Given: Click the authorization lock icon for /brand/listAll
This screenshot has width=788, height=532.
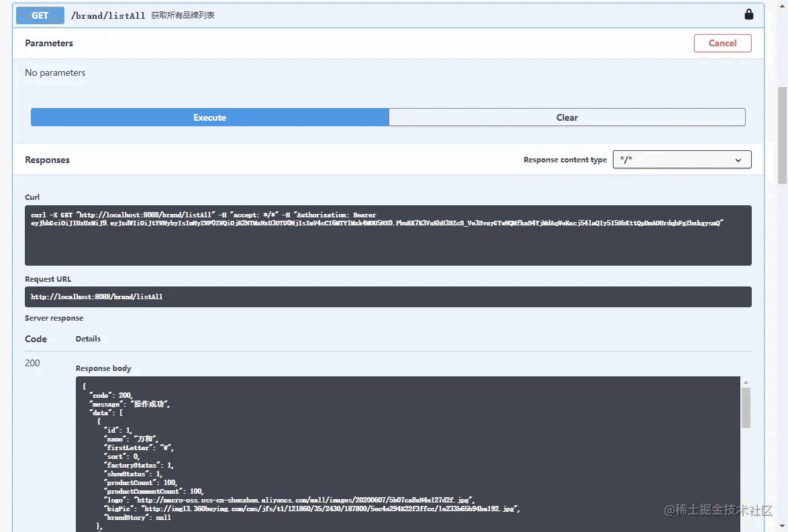Looking at the screenshot, I should tap(749, 14).
